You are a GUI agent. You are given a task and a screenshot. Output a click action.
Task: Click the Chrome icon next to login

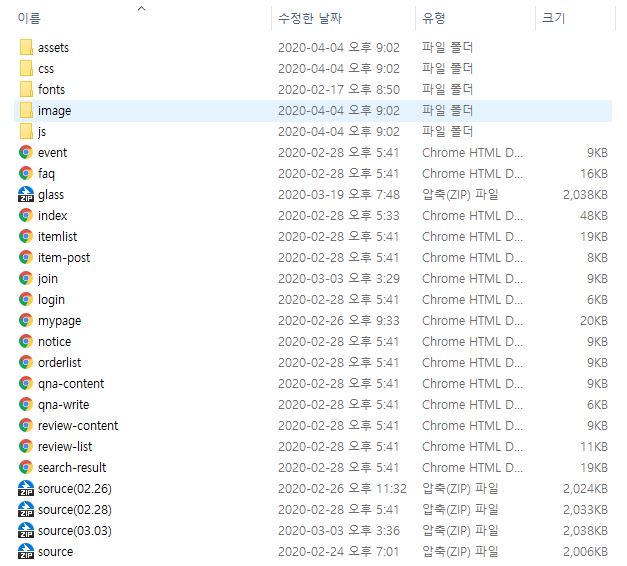26,299
